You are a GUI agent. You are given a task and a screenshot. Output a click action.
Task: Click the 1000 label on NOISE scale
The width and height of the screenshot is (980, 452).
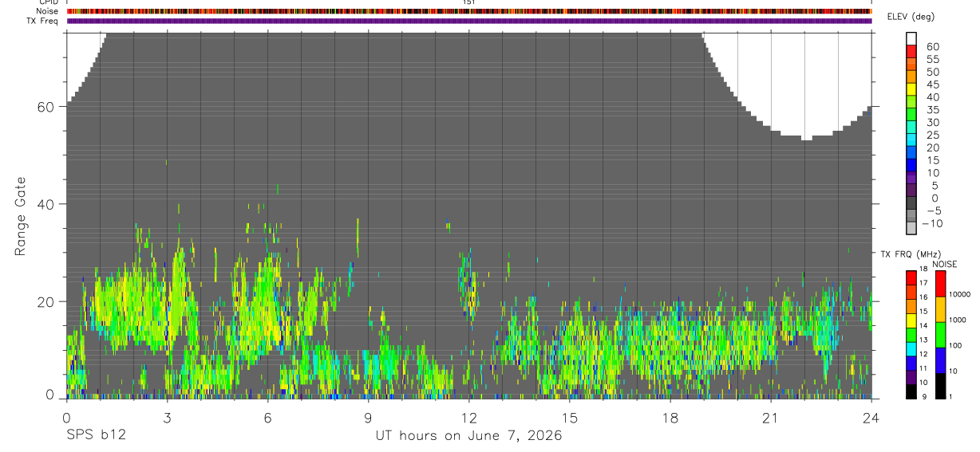pos(958,320)
